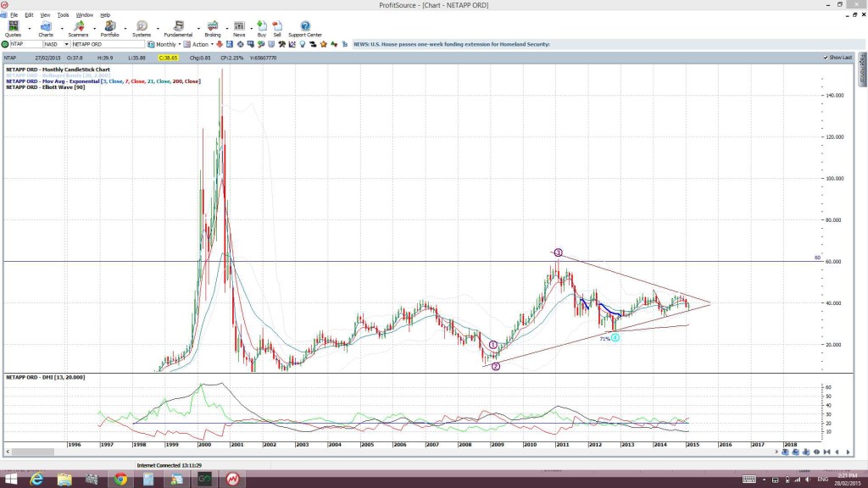868x488 pixels.
Task: Open the Scanners dropdown arrow
Action: pos(94,28)
